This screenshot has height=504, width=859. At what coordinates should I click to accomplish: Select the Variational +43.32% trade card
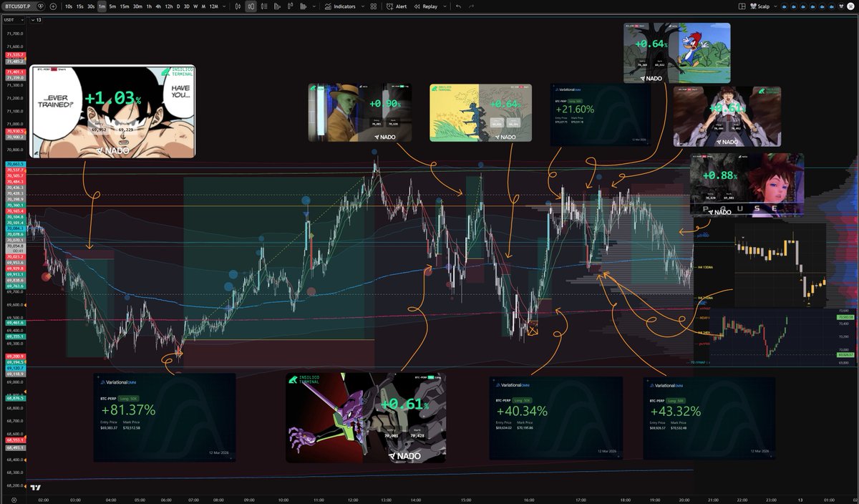(709, 418)
